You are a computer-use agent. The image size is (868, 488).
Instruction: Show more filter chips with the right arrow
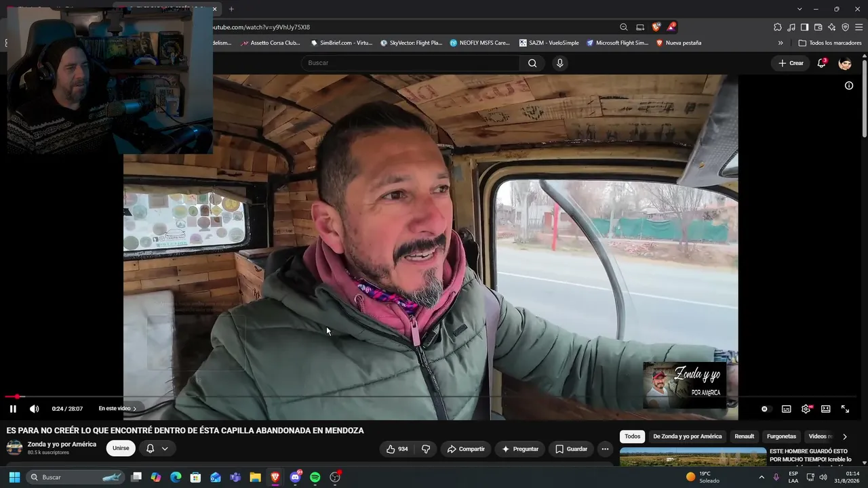coord(844,436)
